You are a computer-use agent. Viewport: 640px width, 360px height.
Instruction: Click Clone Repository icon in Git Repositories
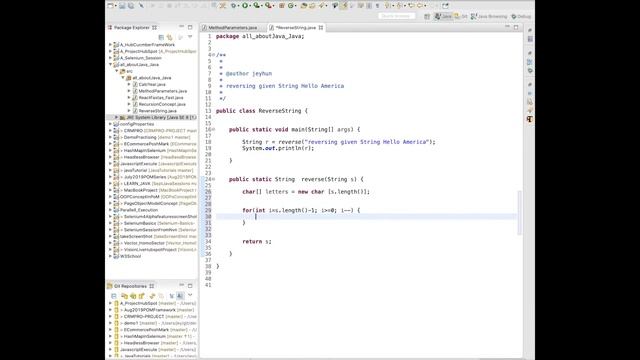click(x=133, y=296)
